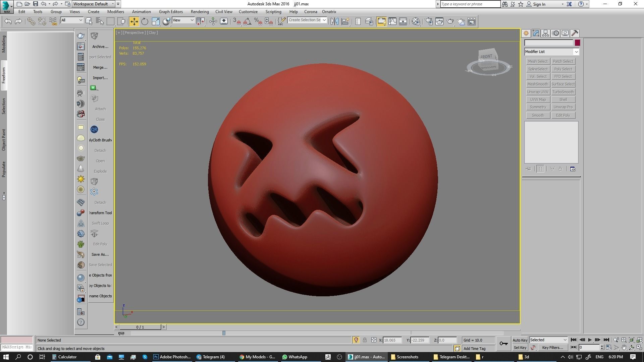Open the Curve Editor
The height and width of the screenshot is (362, 644).
click(392, 21)
